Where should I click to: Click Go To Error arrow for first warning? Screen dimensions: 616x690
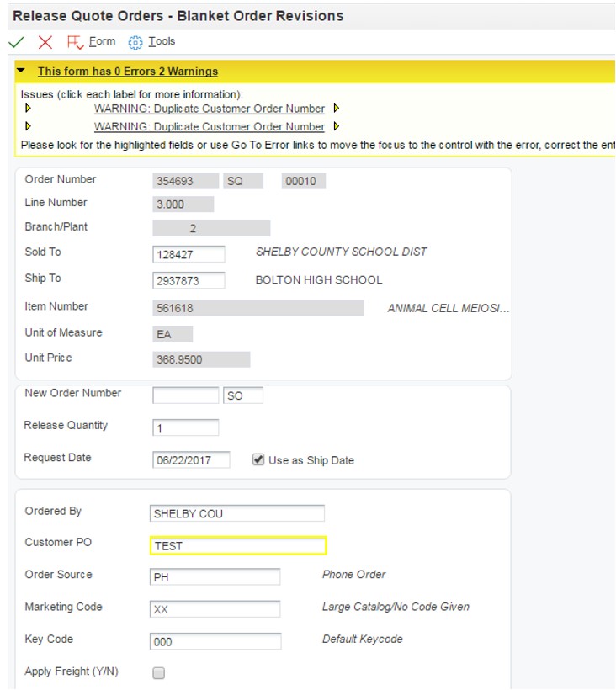tap(336, 108)
